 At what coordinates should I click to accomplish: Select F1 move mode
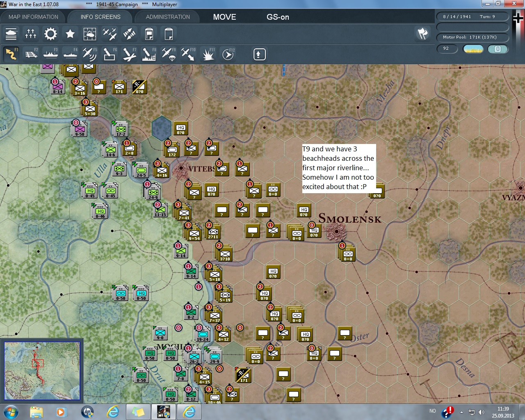tap(11, 54)
